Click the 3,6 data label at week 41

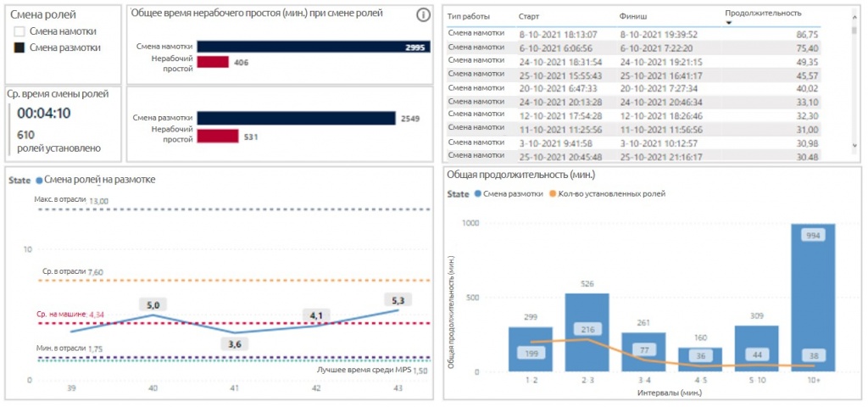(235, 344)
